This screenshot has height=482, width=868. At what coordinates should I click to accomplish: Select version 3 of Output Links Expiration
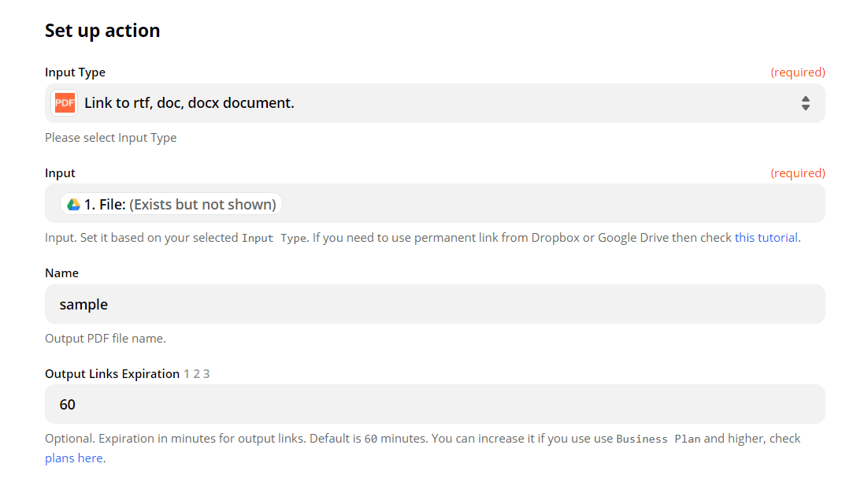[206, 373]
